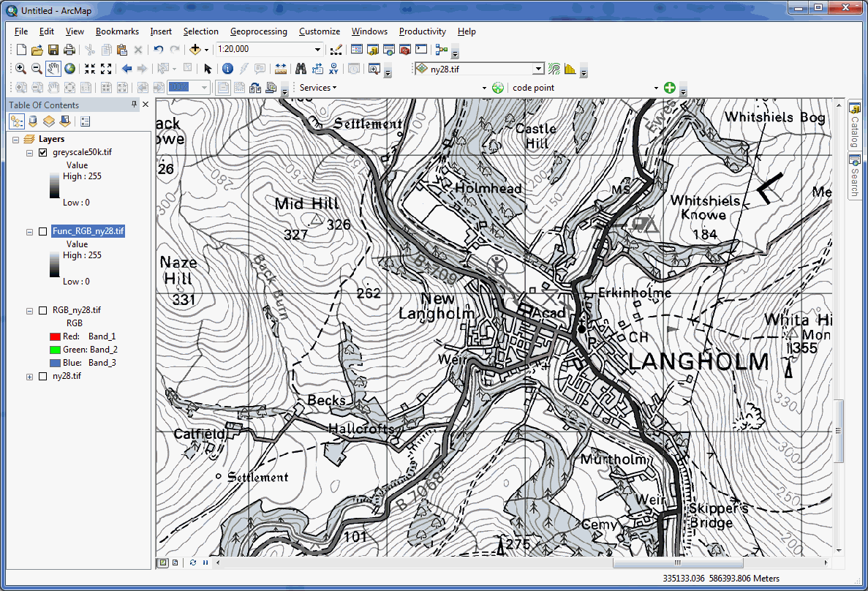868x591 pixels.
Task: Open the Geoprocessing menu
Action: [258, 31]
